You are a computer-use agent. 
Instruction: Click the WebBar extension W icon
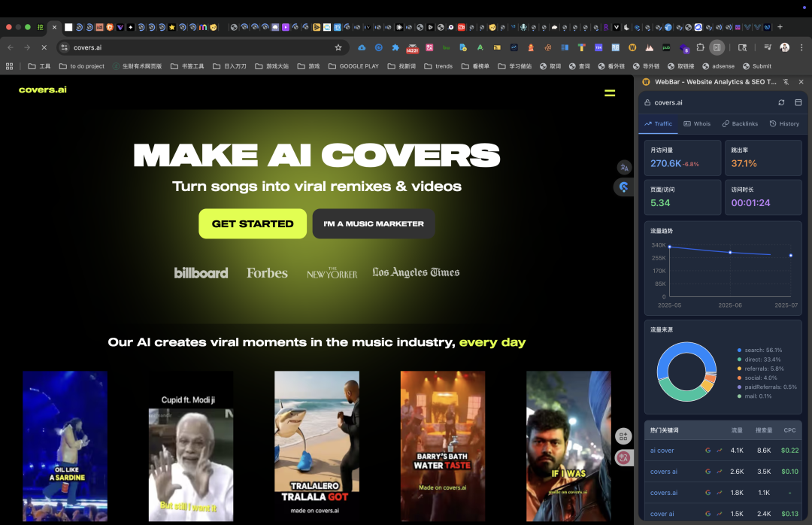632,47
